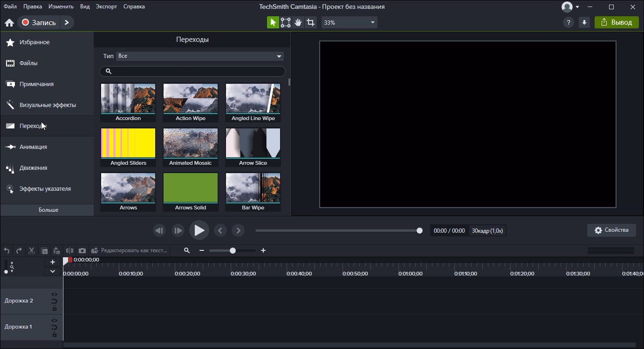Expand the Запись options arrow

[x=67, y=22]
